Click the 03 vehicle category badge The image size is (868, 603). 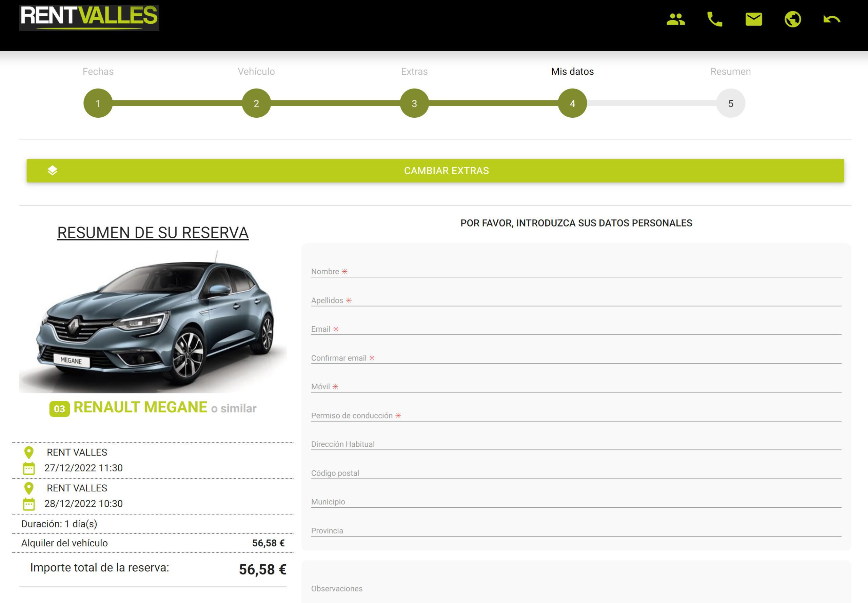(x=60, y=409)
